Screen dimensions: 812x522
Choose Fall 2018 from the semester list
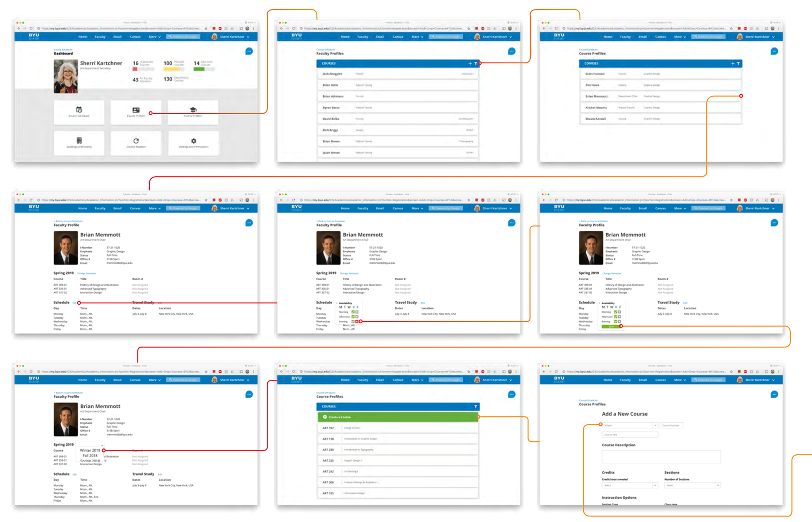point(90,456)
